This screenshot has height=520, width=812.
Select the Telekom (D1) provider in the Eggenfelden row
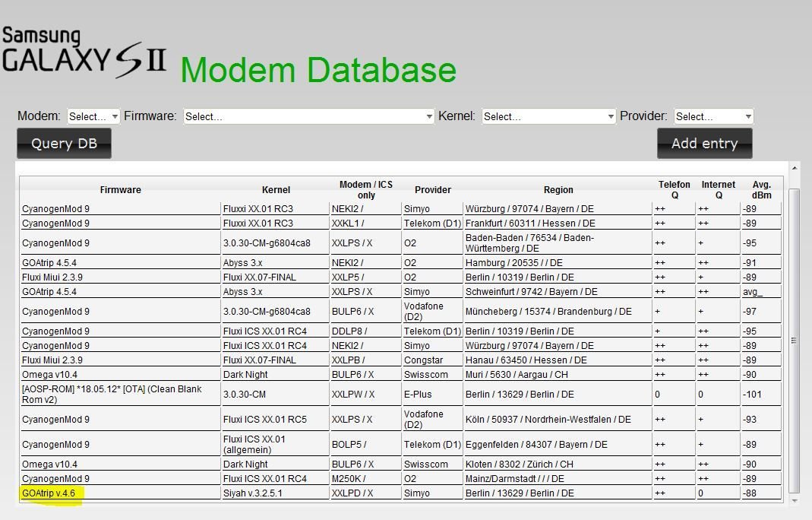click(x=432, y=444)
